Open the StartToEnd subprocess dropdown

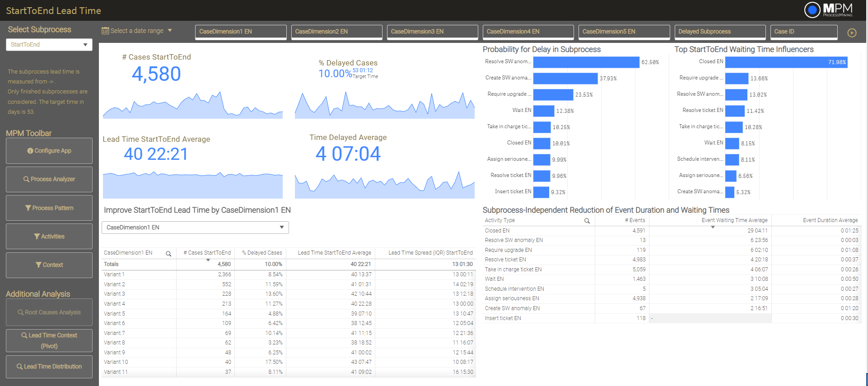click(x=49, y=45)
